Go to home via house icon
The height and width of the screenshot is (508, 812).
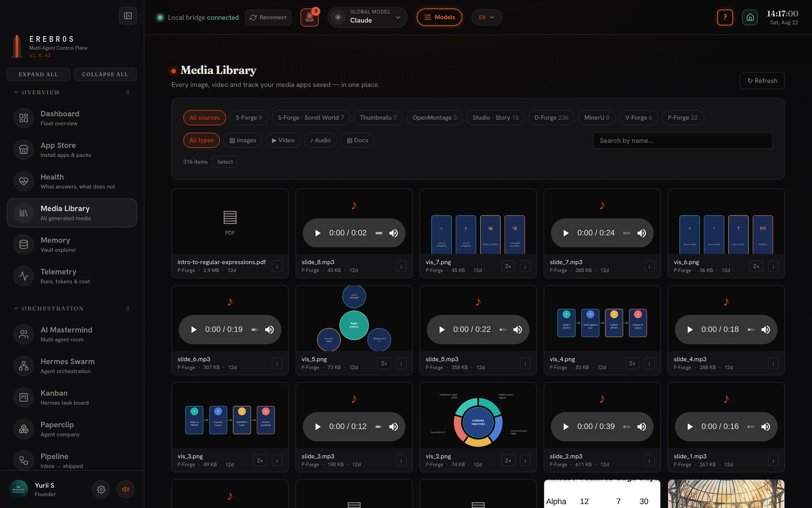coord(750,17)
